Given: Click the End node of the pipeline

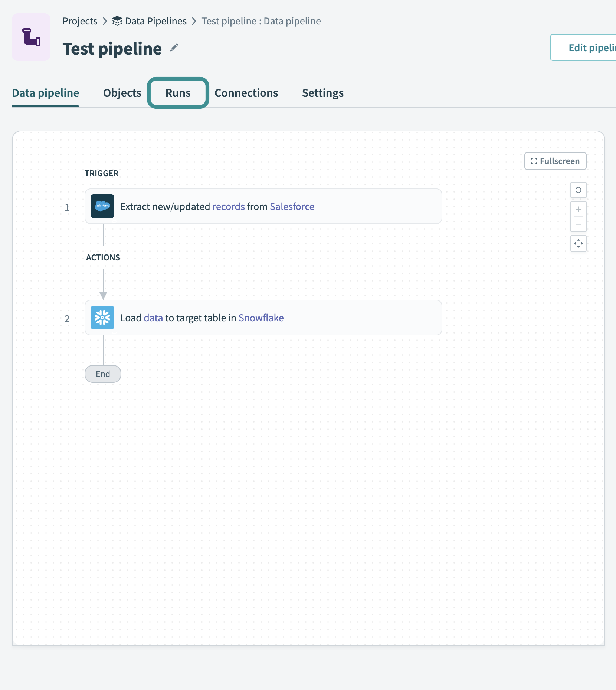Looking at the screenshot, I should click(103, 374).
